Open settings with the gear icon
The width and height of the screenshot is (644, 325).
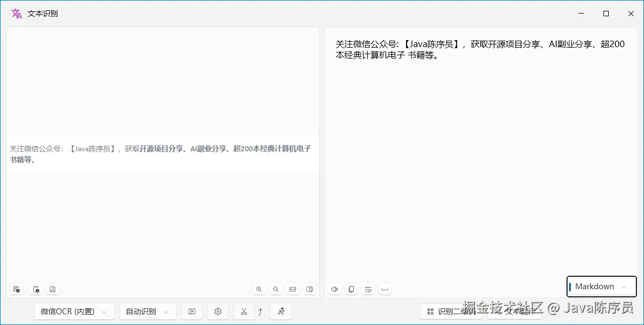218,311
